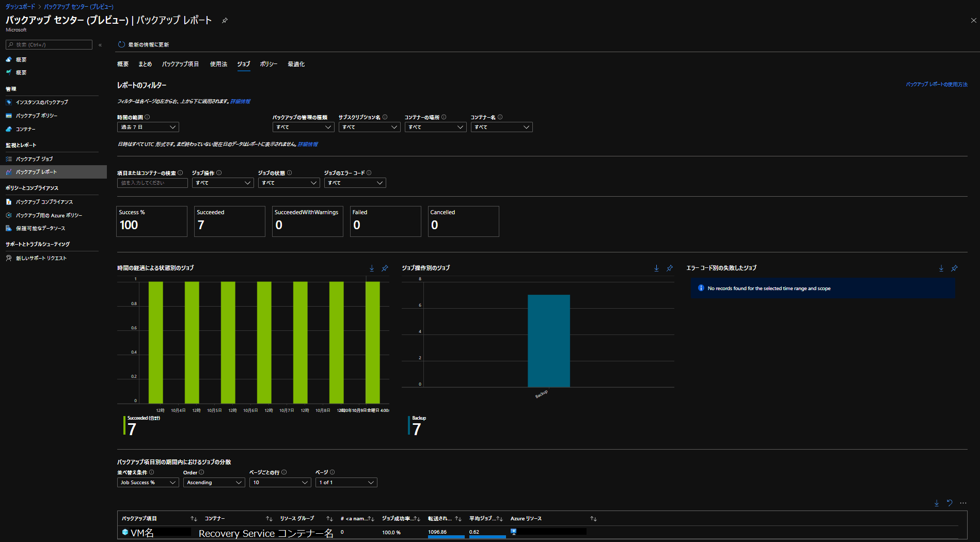Info icon next to ジョブの状態

[x=289, y=173]
